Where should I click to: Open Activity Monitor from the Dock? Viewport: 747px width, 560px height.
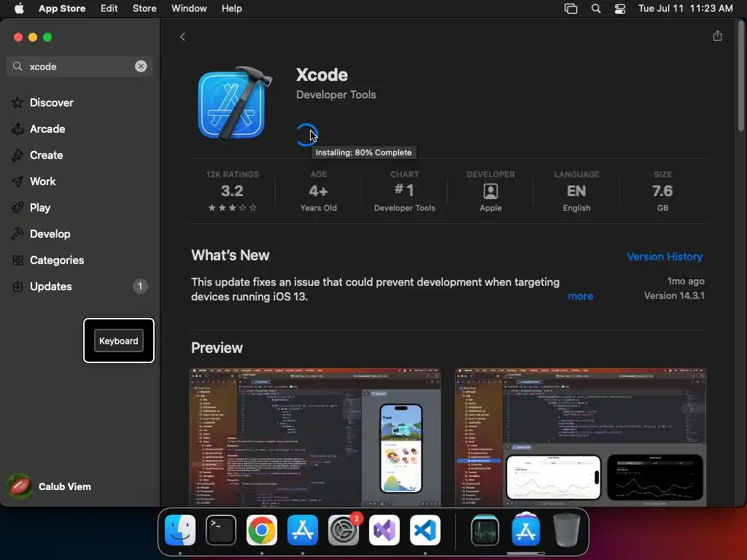click(485, 530)
